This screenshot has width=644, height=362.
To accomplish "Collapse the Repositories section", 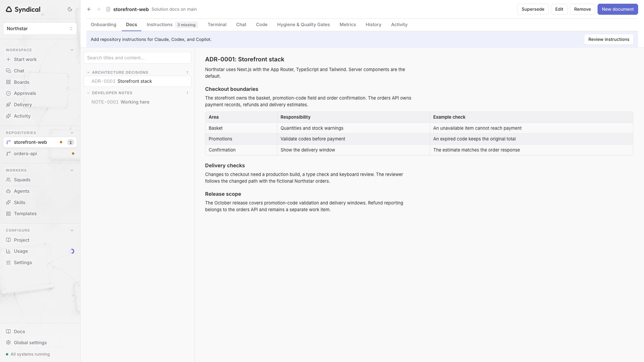I will click(72, 133).
